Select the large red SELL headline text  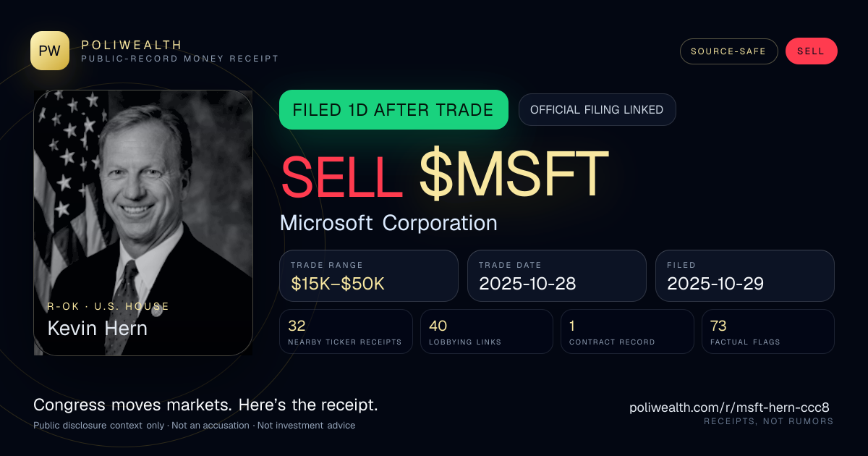[341, 174]
